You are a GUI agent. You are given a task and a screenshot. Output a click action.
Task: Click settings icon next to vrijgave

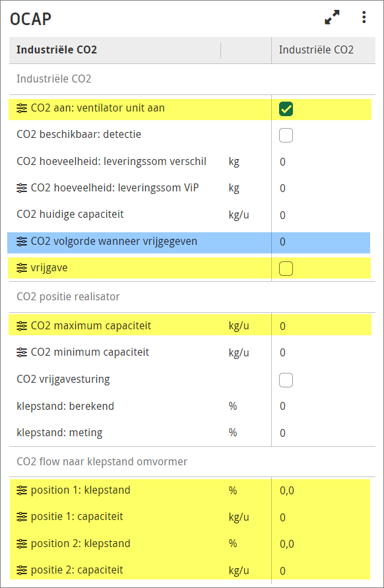[22, 268]
